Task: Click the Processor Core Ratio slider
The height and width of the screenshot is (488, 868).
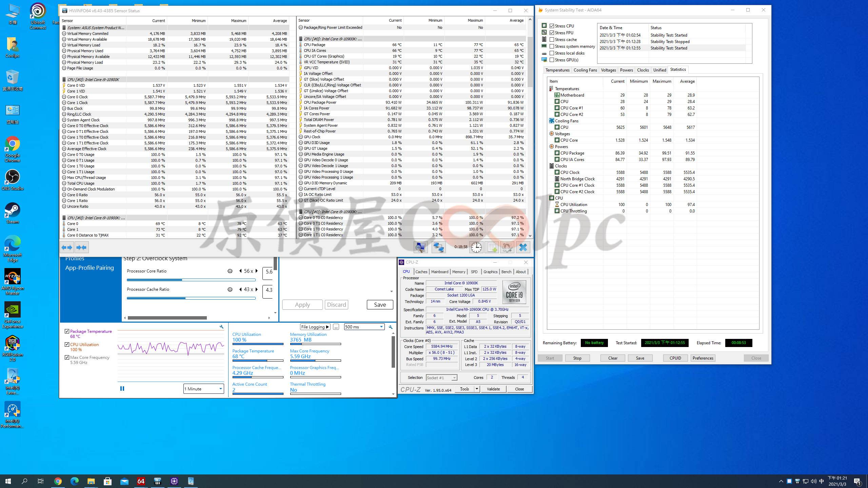Action: pos(191,280)
